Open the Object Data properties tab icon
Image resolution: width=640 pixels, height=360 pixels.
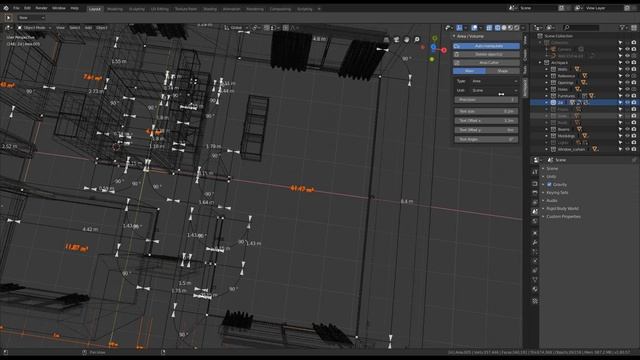tap(535, 280)
